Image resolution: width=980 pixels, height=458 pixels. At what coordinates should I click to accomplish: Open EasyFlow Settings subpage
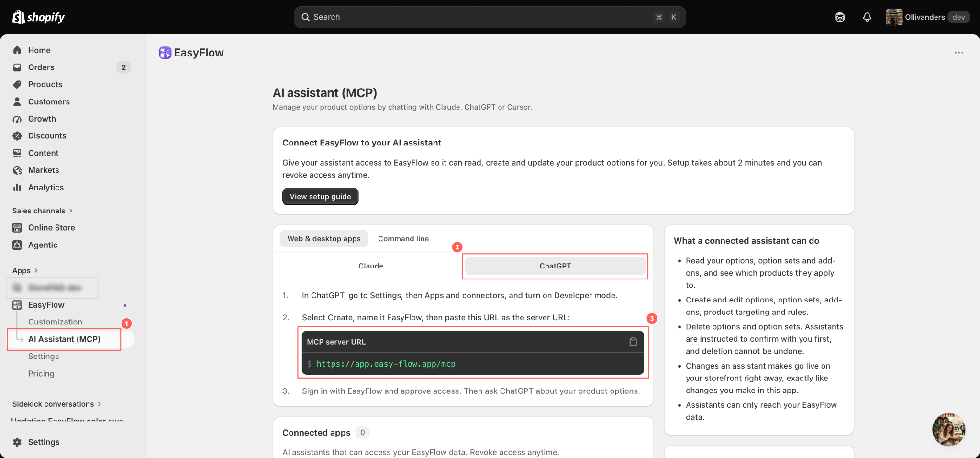pos(44,357)
